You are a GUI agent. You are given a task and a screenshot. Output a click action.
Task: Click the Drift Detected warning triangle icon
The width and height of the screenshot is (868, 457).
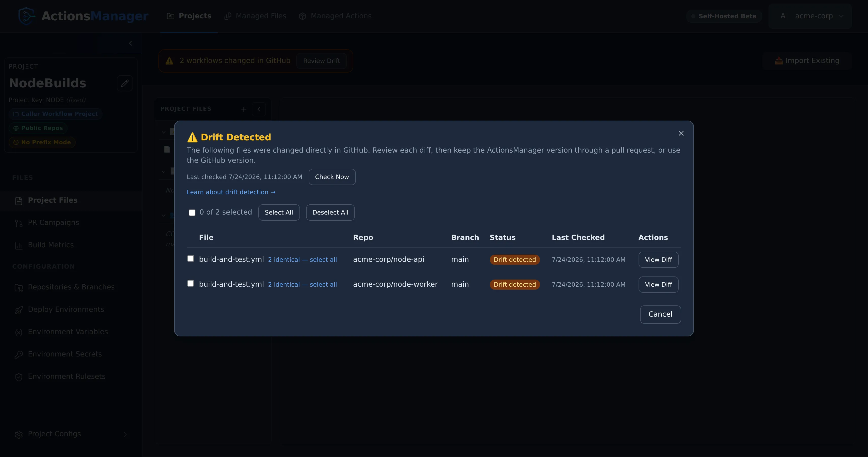(192, 137)
